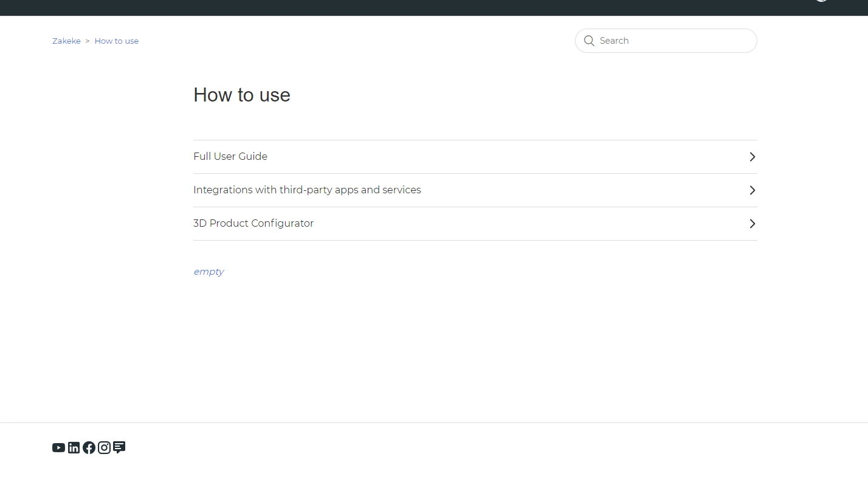This screenshot has width=868, height=499.
Task: Open the 3D Product Configurator section
Action: click(475, 224)
